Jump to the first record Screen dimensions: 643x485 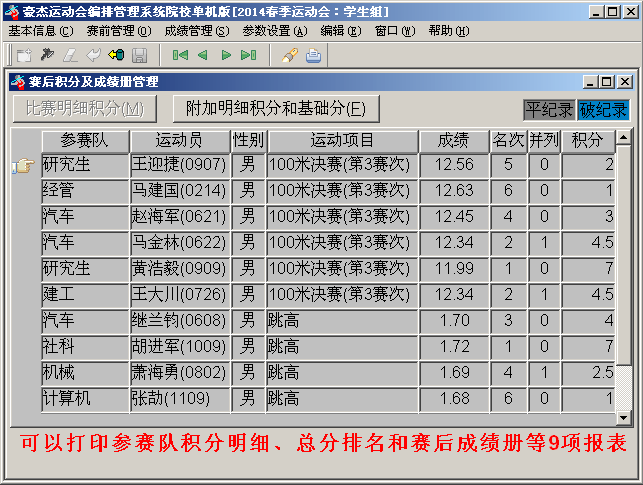click(180, 55)
